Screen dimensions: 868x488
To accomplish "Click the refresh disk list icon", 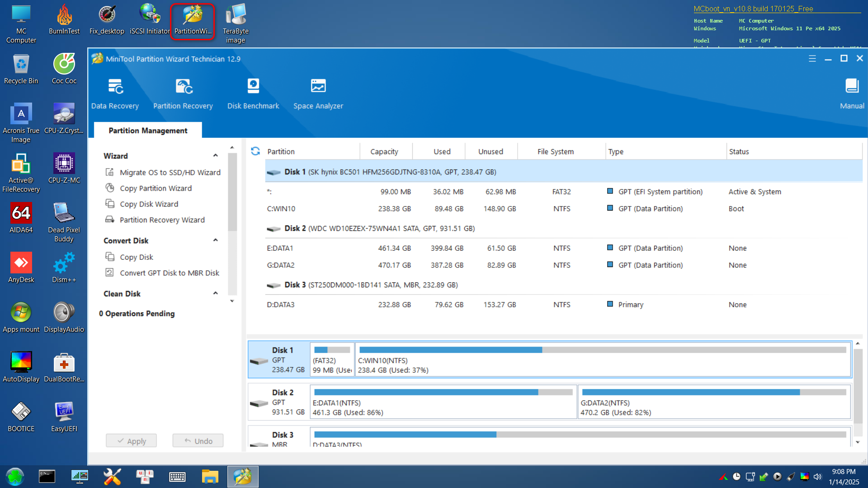I will (x=255, y=151).
